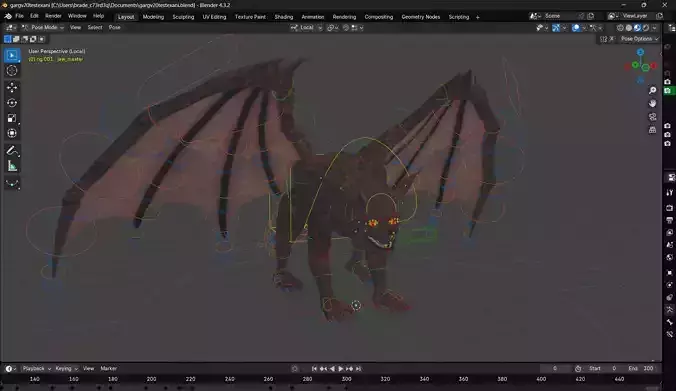Screen dimensions: 676x391
Task: Click the play animation button
Action: [x=341, y=369]
